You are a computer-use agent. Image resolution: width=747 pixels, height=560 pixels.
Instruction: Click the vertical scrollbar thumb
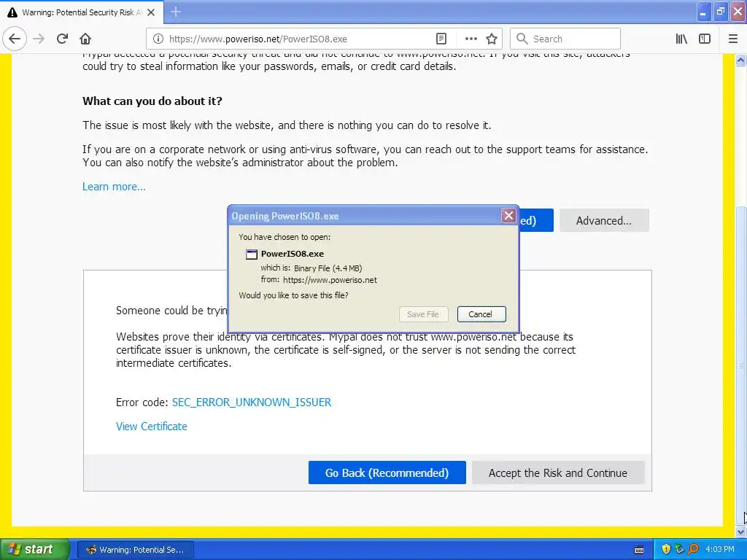741,366
